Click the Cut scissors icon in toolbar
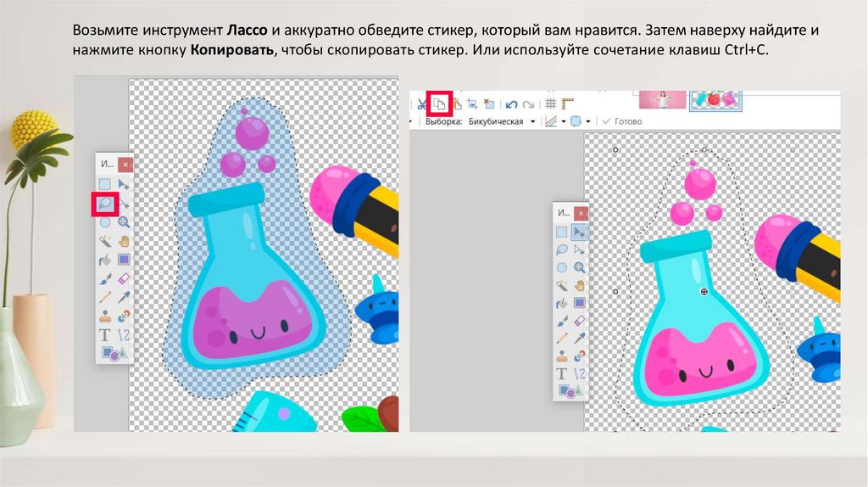The height and width of the screenshot is (487, 868). coord(421,104)
